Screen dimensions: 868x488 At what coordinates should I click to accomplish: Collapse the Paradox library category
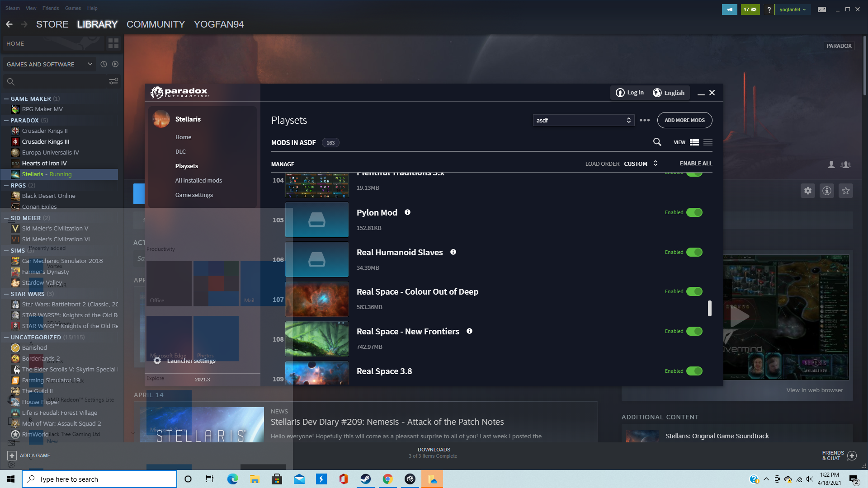point(6,120)
